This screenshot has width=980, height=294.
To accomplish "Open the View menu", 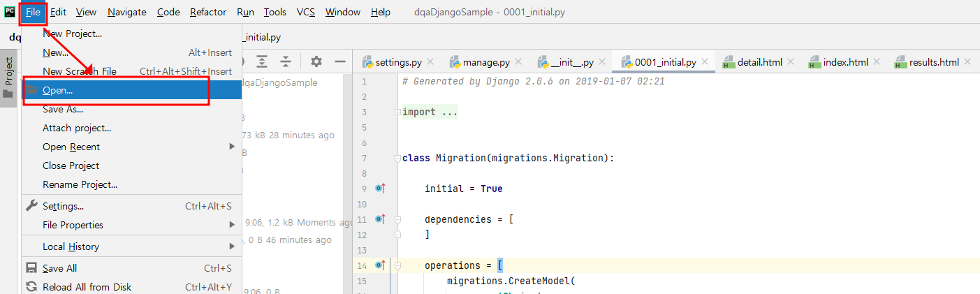I will (x=87, y=12).
